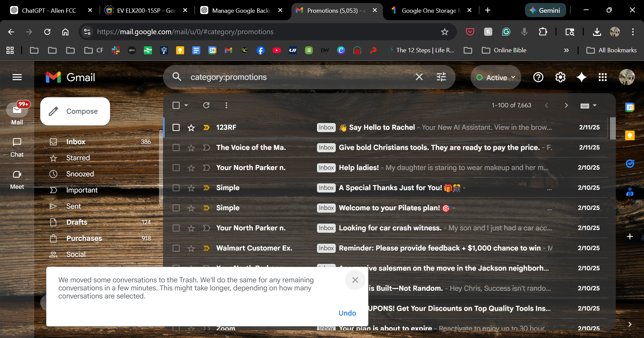Open the Gmail support help icon
Screen dimensions: 644x338
[x=538, y=77]
